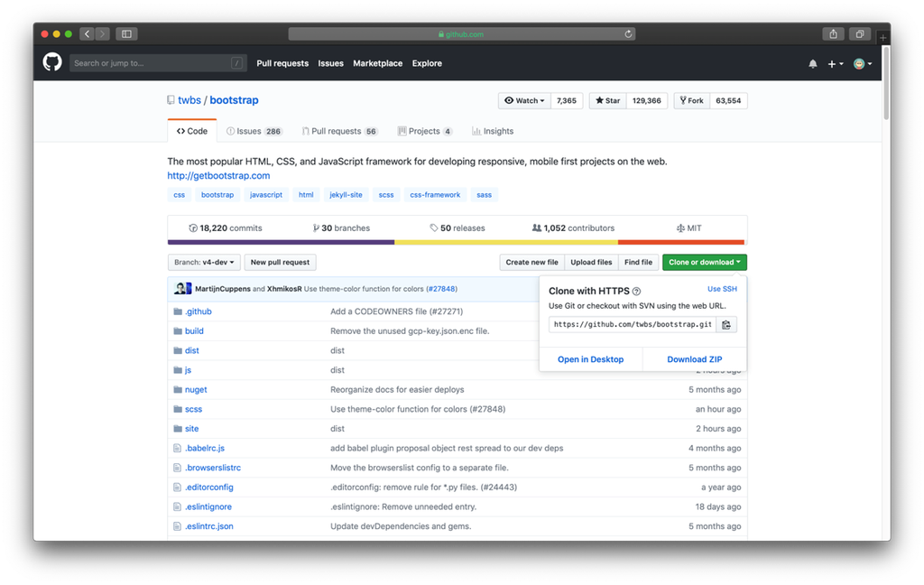The width and height of the screenshot is (924, 585).
Task: Open the .babelrc.js file
Action: coord(205,448)
